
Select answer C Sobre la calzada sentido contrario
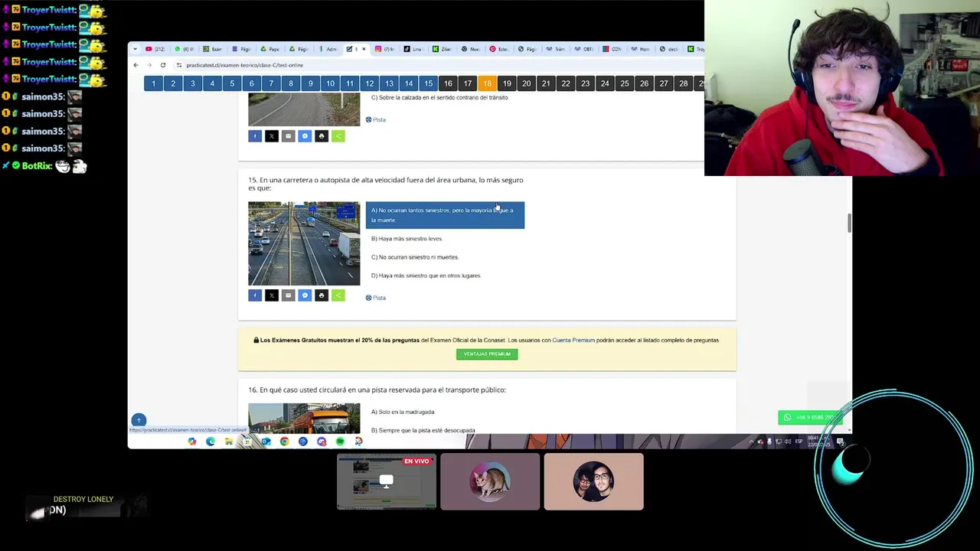pyautogui.click(x=439, y=97)
